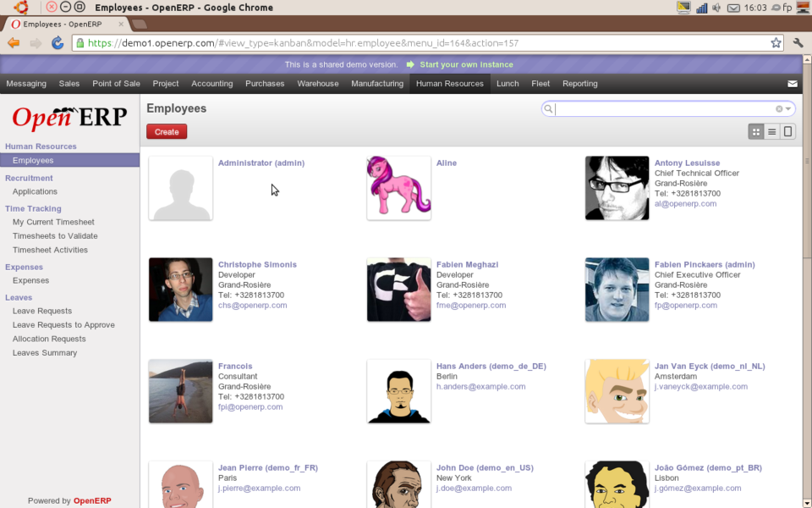Open Administrator (admin) employee card
812x508 pixels.
tap(261, 163)
